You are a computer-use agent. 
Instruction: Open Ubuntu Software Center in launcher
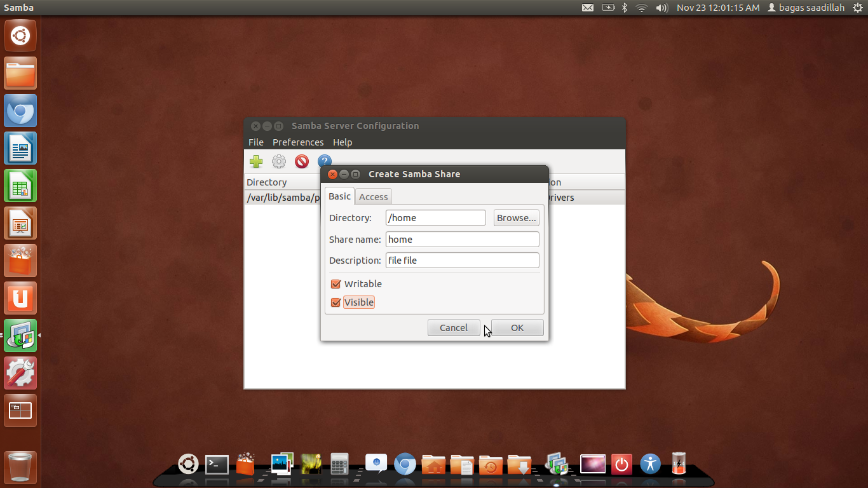pos(20,261)
